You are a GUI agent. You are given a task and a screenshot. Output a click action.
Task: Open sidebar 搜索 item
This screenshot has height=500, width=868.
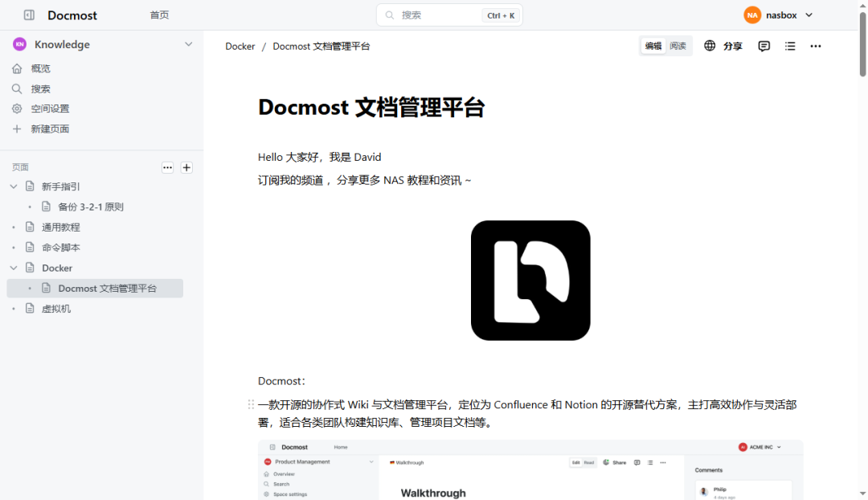40,88
